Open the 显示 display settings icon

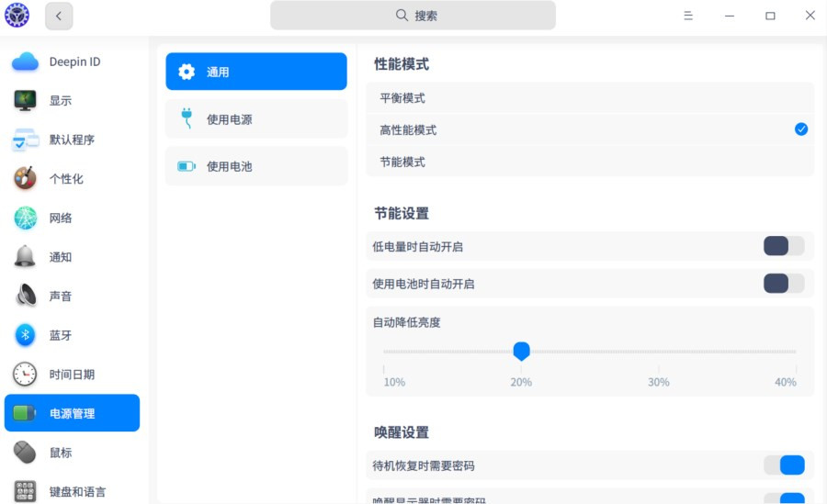25,101
